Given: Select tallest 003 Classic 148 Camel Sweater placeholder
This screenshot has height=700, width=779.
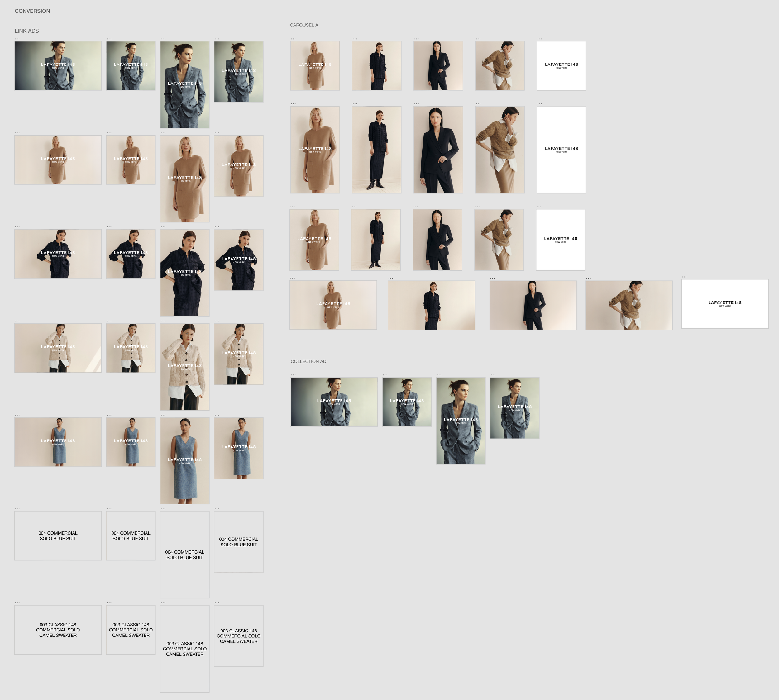Looking at the screenshot, I should tap(185, 649).
